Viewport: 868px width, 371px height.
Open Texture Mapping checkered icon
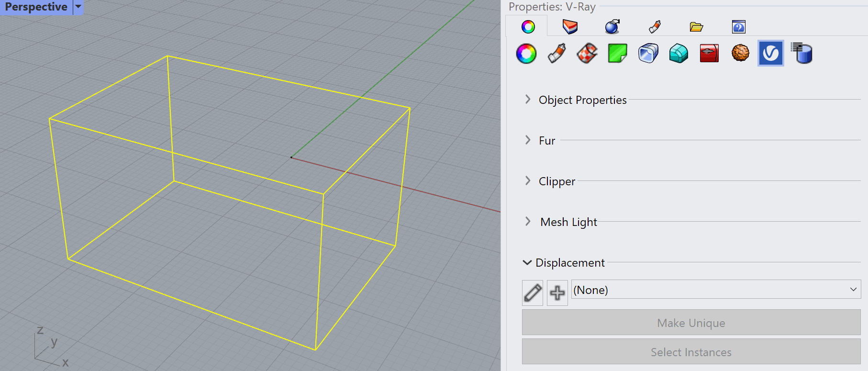[x=587, y=54]
